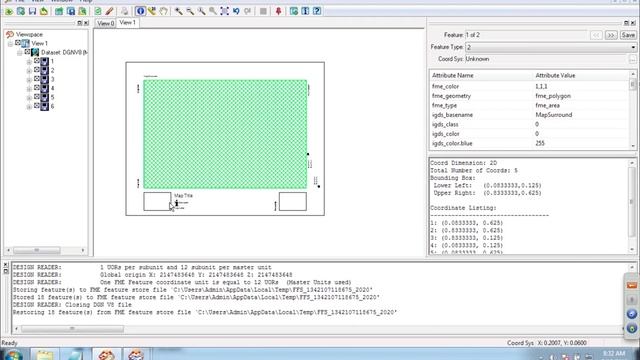Select the Viewspace root item
Viewport: 640px width, 360px height.
[x=29, y=34]
